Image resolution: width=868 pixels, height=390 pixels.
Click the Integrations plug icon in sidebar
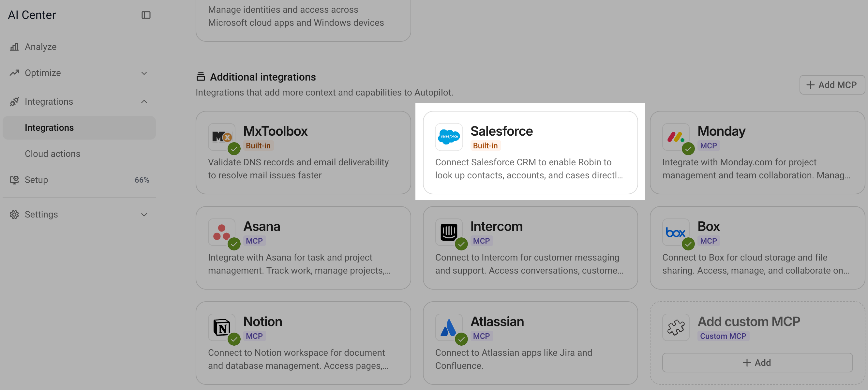pos(14,101)
